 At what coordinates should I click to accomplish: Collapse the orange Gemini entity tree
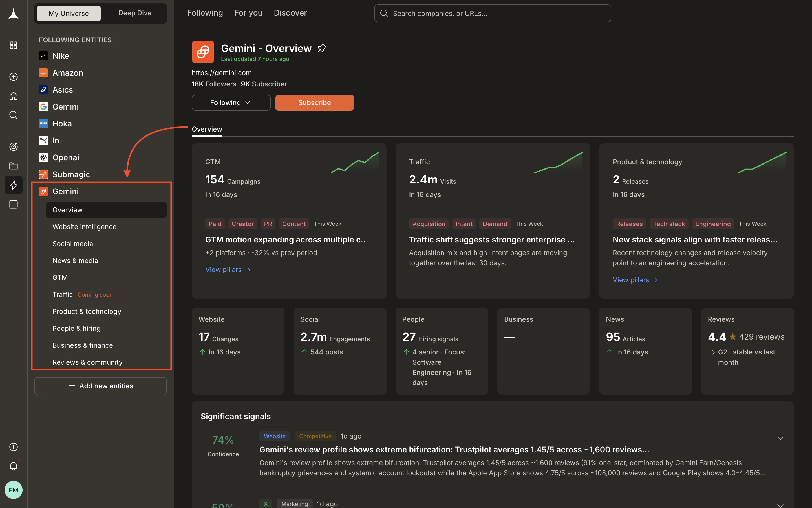pyautogui.click(x=65, y=191)
